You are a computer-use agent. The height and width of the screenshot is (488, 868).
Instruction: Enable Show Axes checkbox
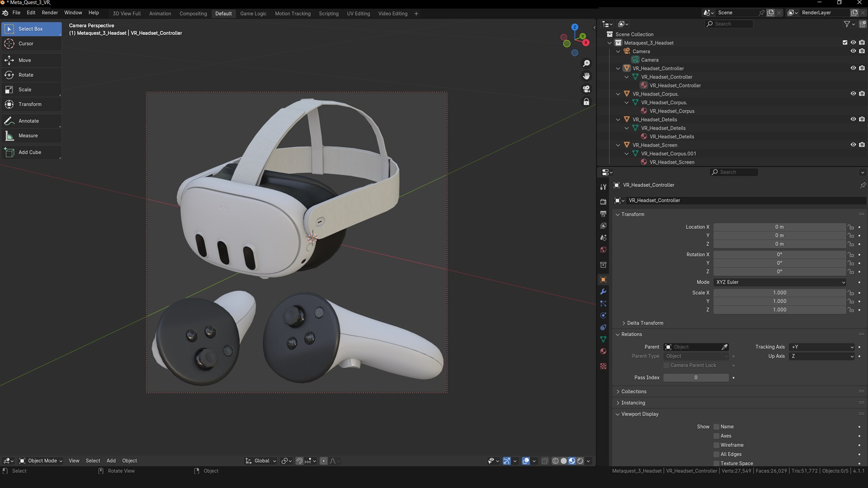click(x=717, y=436)
